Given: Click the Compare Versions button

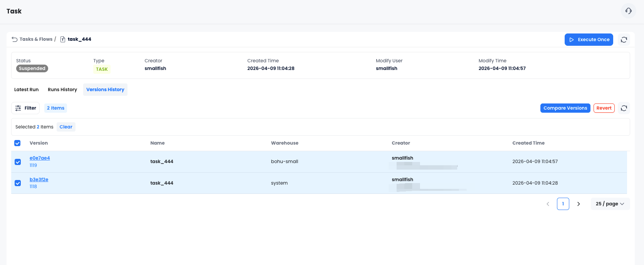Looking at the screenshot, I should pos(565,108).
